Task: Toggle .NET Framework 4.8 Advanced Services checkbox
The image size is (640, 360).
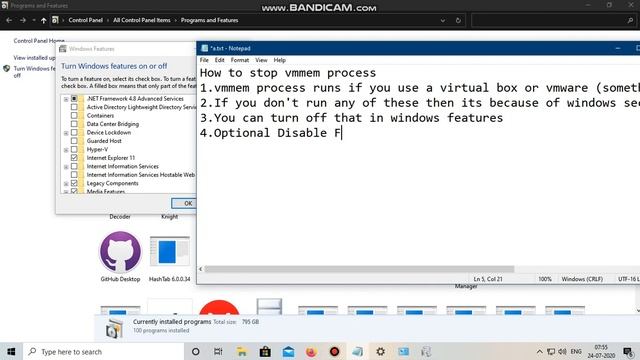Action: (x=74, y=98)
